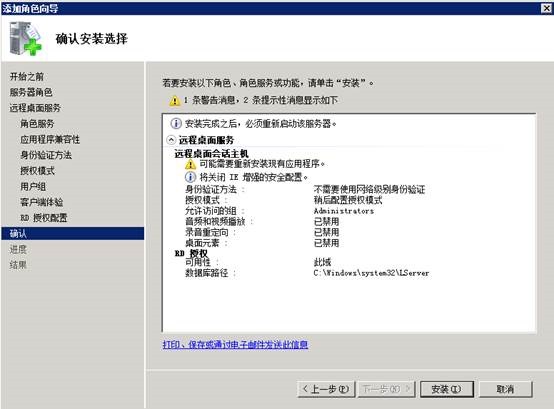
Task: Click the yellow warning icon beside message count
Action: (174, 101)
